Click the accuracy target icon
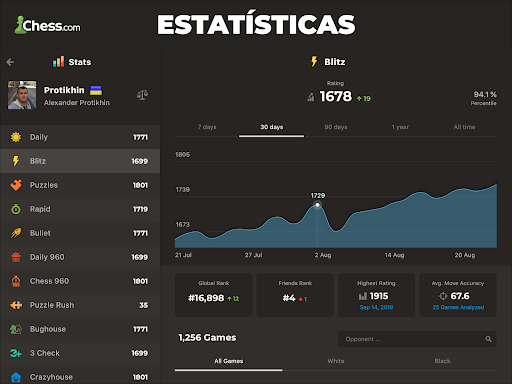 click(x=443, y=296)
